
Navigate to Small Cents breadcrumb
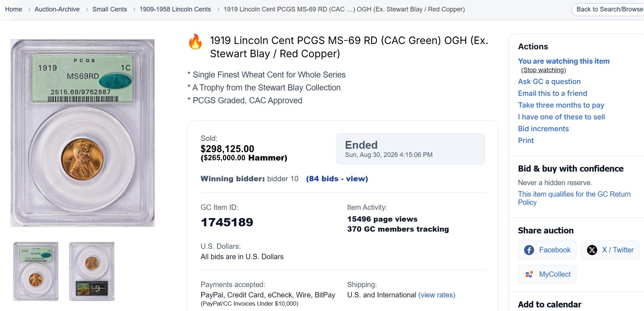click(x=109, y=9)
